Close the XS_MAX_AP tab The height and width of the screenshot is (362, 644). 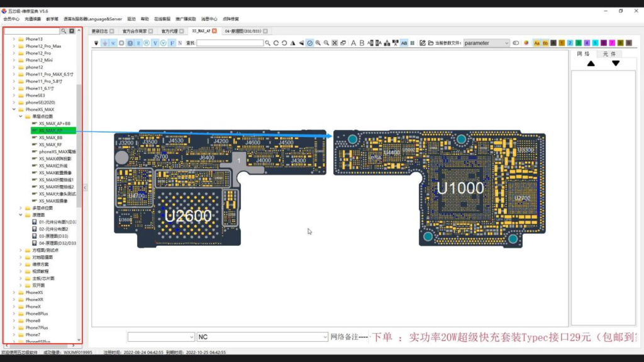click(x=214, y=31)
